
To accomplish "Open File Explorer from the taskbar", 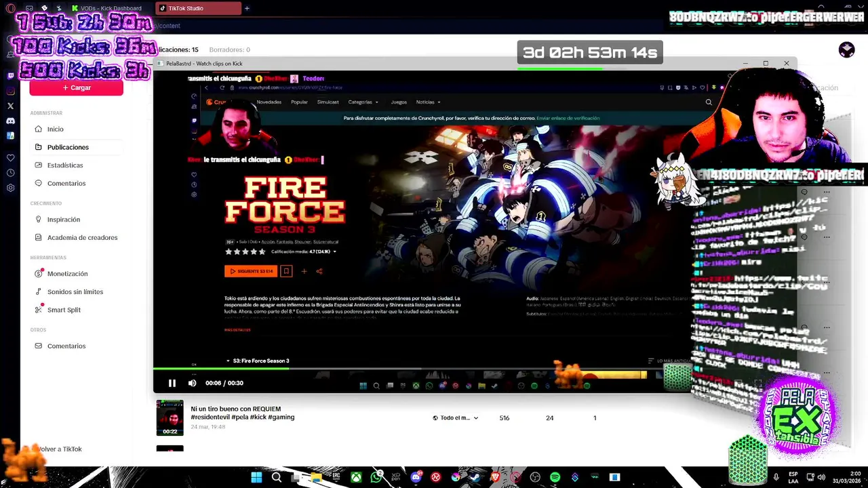I will tap(316, 477).
